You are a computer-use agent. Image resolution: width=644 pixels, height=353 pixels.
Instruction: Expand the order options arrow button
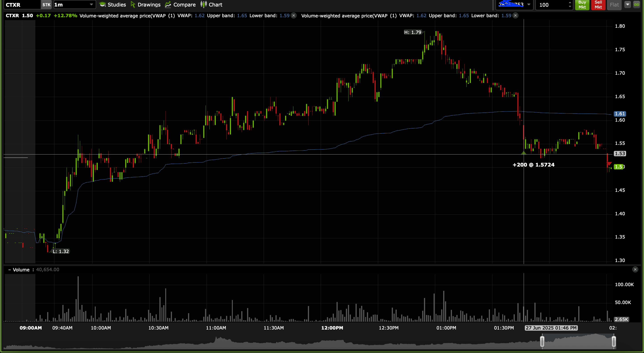coord(627,4)
